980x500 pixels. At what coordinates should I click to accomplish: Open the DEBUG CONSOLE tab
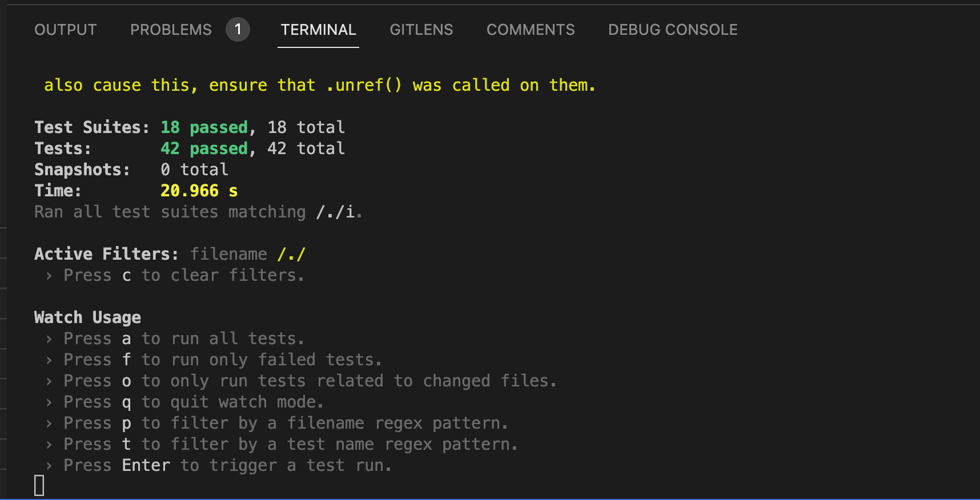pos(672,30)
